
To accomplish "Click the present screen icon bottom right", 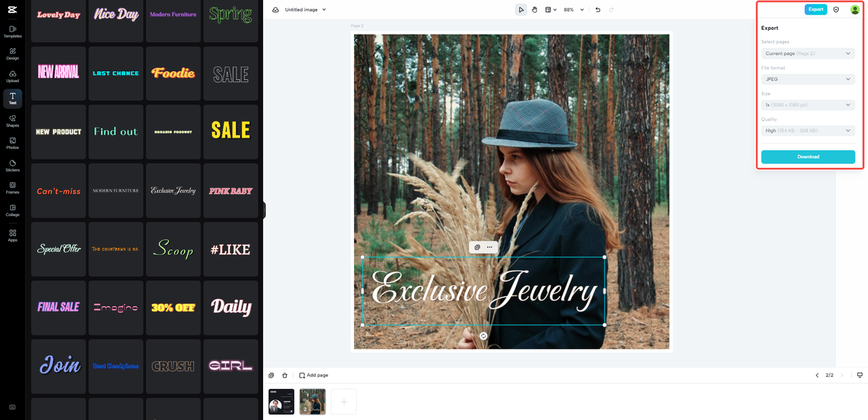I will pyautogui.click(x=860, y=375).
